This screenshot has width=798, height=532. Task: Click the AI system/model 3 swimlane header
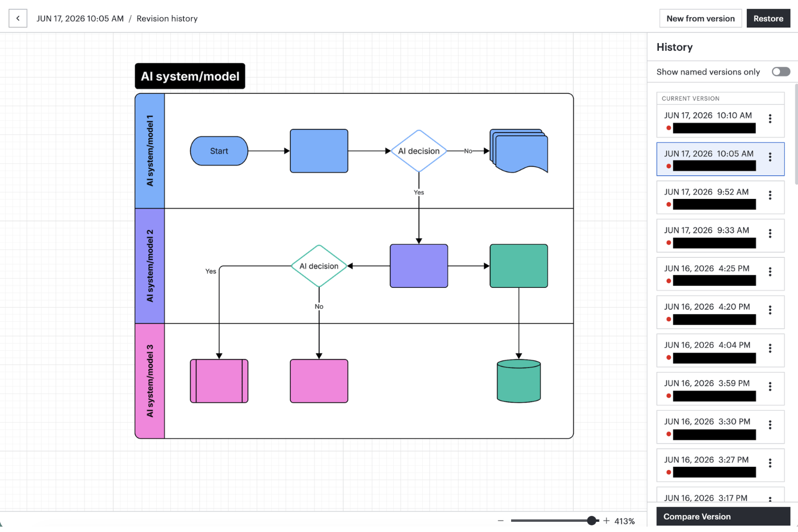click(x=150, y=381)
